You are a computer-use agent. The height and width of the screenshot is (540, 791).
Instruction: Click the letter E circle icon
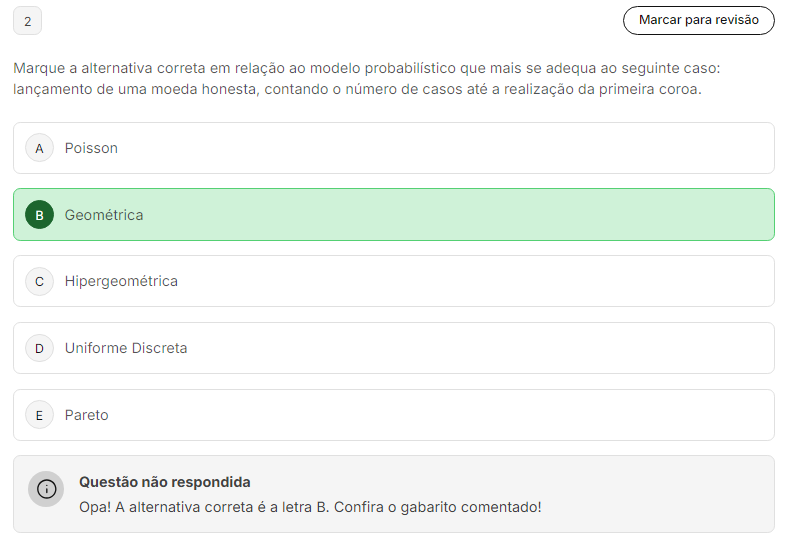coord(39,415)
